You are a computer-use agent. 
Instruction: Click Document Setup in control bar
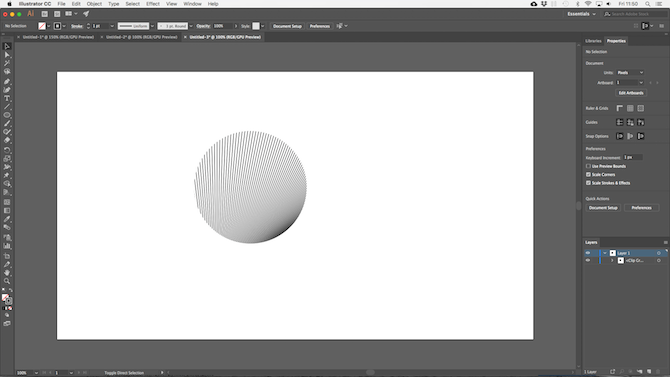point(287,26)
